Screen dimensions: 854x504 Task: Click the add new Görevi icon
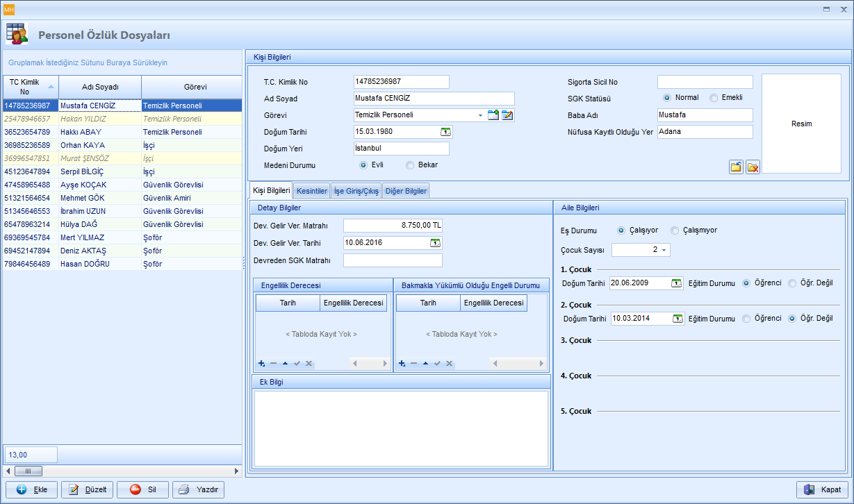point(493,115)
